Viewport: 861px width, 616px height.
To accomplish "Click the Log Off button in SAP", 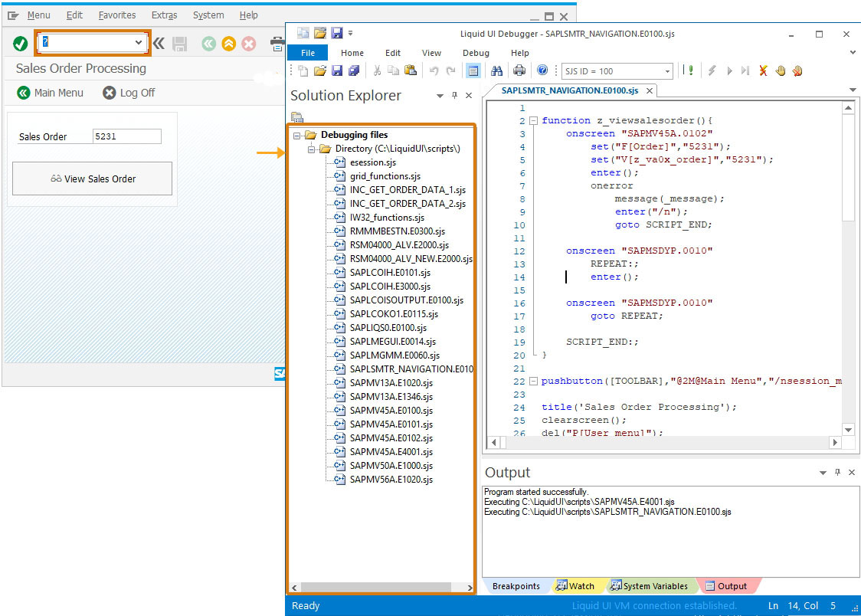I will (129, 93).
